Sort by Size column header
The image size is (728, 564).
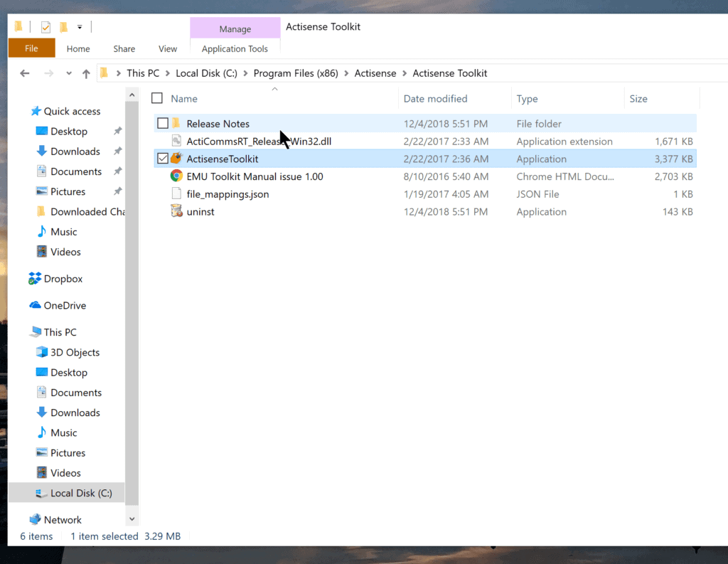tap(638, 98)
